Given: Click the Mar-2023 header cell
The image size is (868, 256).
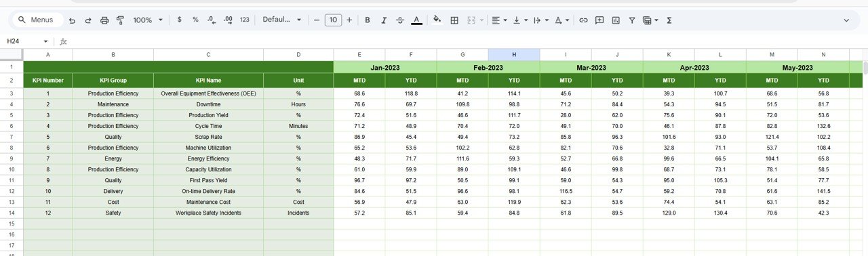Looking at the screenshot, I should click(591, 67).
